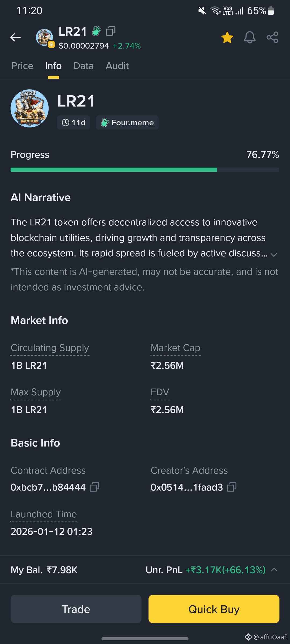290x644 pixels.
Task: Expand the AI Narrative text chevron
Action: (x=274, y=255)
